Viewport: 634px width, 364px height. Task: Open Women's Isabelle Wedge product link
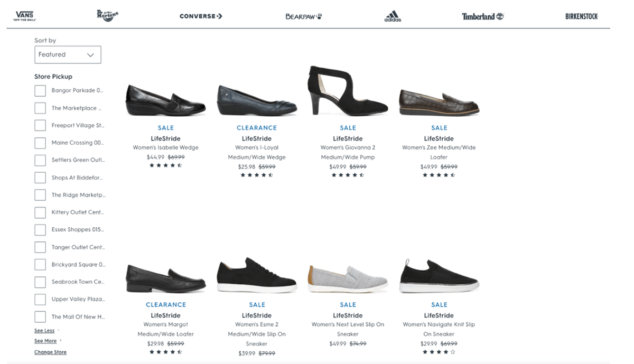[165, 148]
